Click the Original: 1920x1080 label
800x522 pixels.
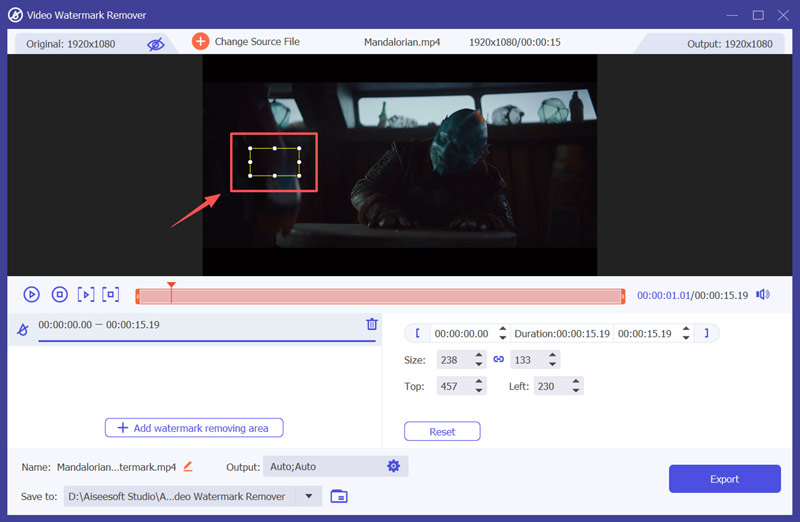click(x=70, y=44)
